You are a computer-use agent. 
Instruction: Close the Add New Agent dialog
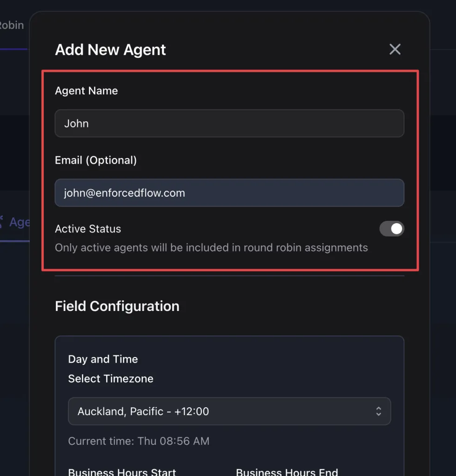pos(395,49)
